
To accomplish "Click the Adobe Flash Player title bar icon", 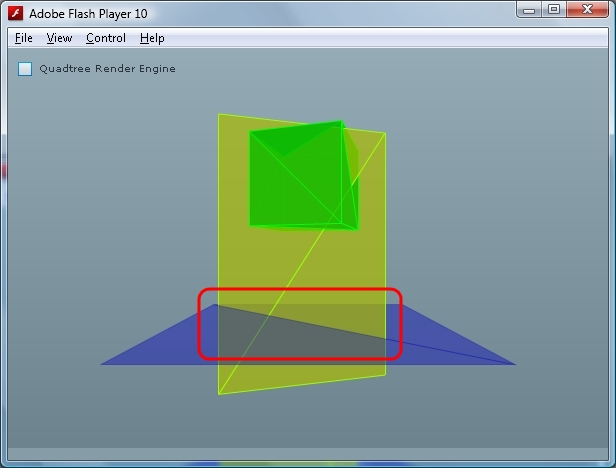I will pyautogui.click(x=15, y=13).
